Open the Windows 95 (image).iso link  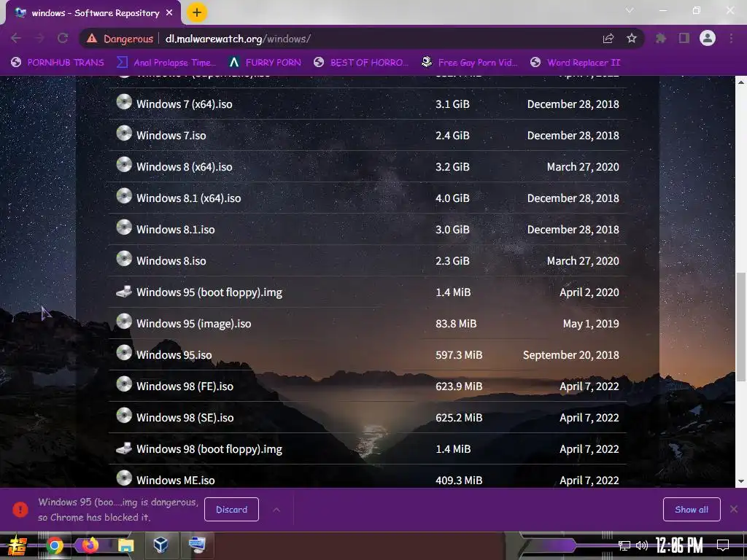[193, 324]
